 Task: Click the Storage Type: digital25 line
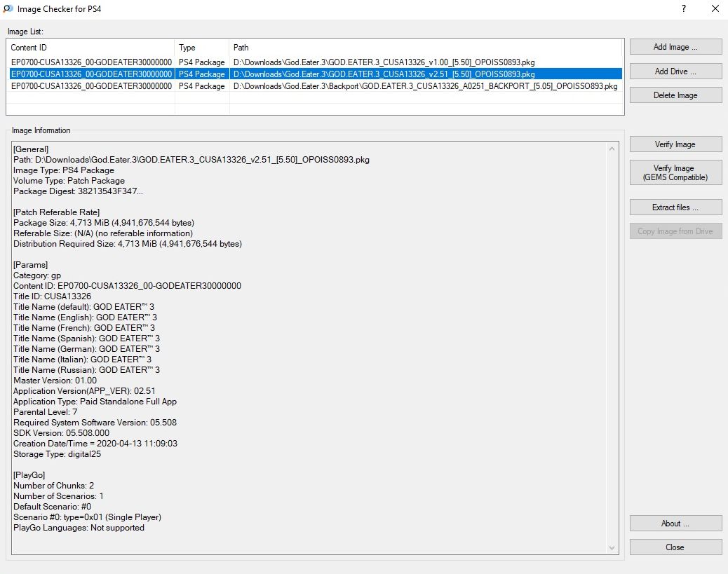pyautogui.click(x=57, y=454)
